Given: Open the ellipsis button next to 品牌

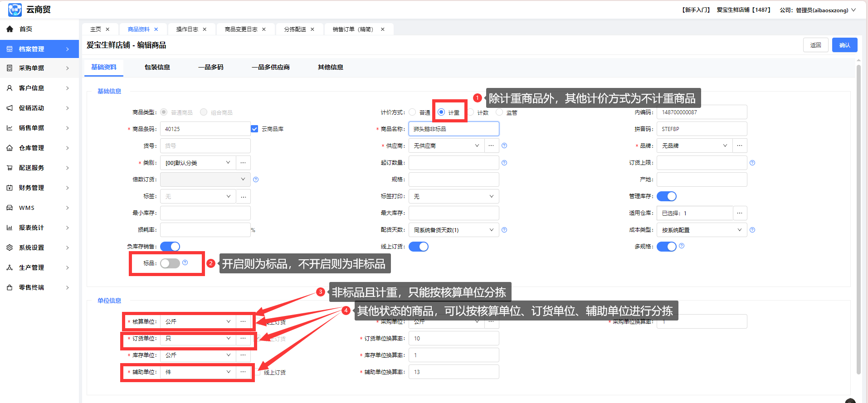Looking at the screenshot, I should coord(740,146).
